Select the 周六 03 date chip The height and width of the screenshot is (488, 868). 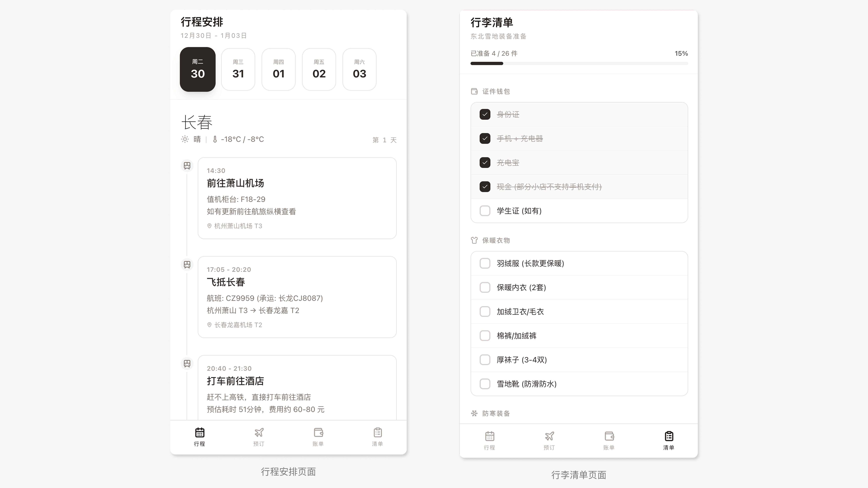[x=359, y=69]
